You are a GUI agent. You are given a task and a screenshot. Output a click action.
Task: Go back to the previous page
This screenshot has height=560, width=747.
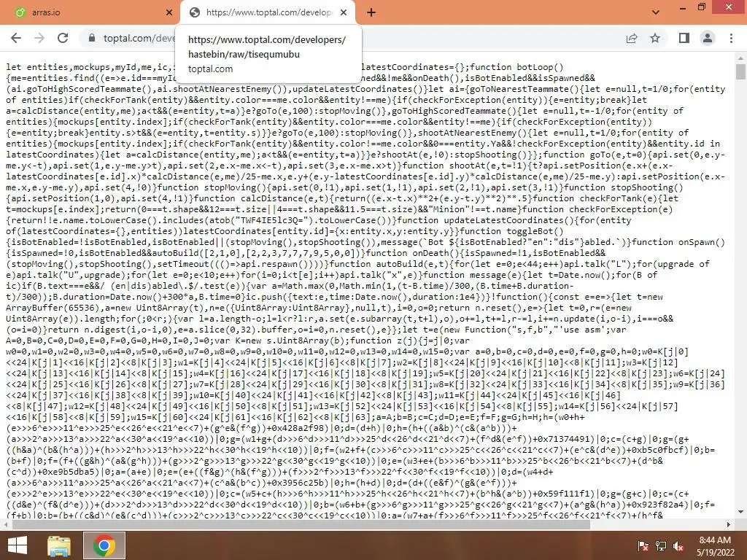(16, 38)
